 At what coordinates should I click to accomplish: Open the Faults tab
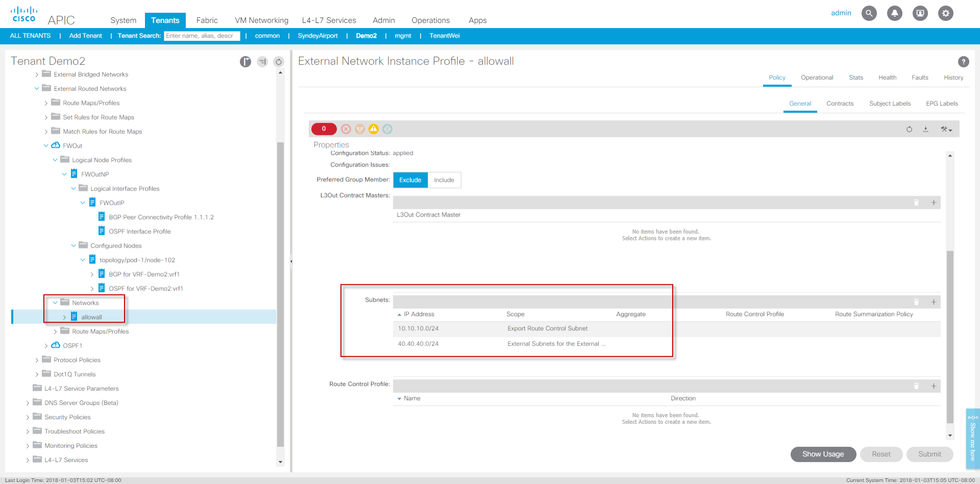coord(920,78)
